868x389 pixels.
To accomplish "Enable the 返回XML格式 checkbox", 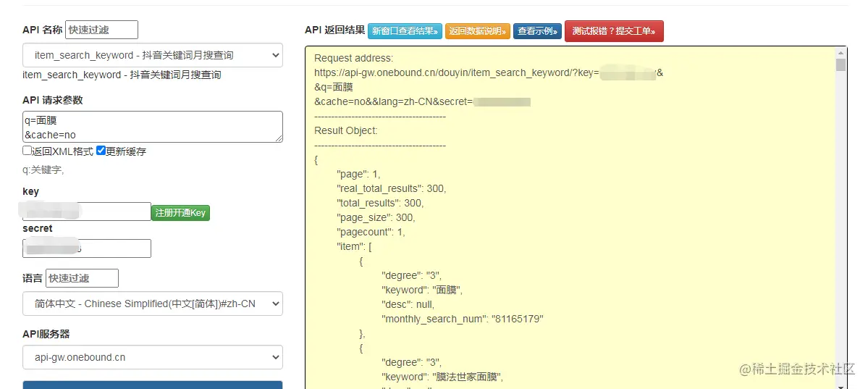I will click(x=27, y=151).
